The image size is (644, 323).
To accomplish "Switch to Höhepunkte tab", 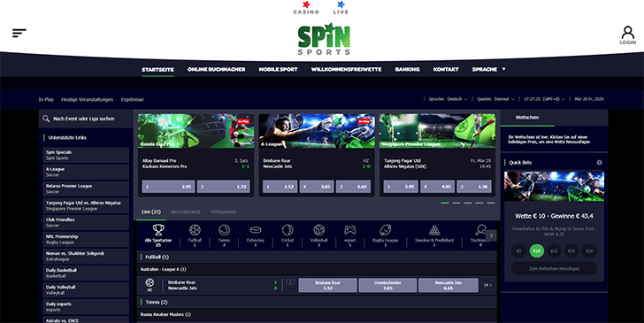I will click(x=224, y=212).
